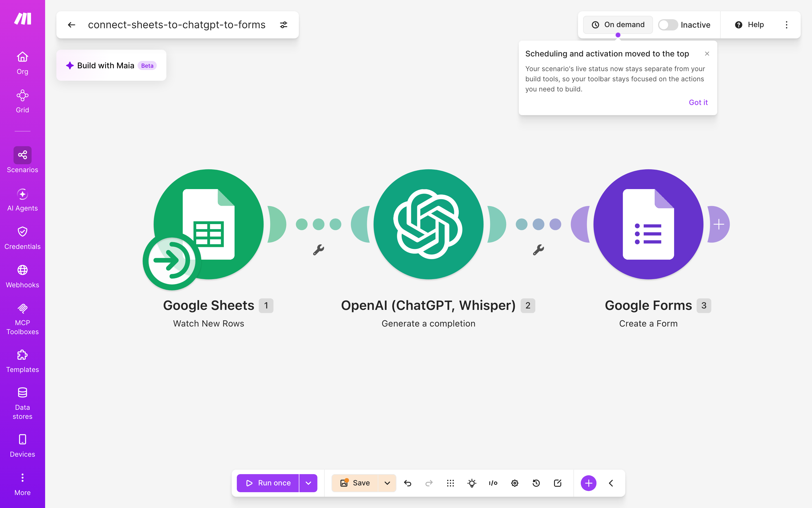This screenshot has height=508, width=812.
Task: Open the Google Sheets trigger clock icon
Action: [x=171, y=261]
